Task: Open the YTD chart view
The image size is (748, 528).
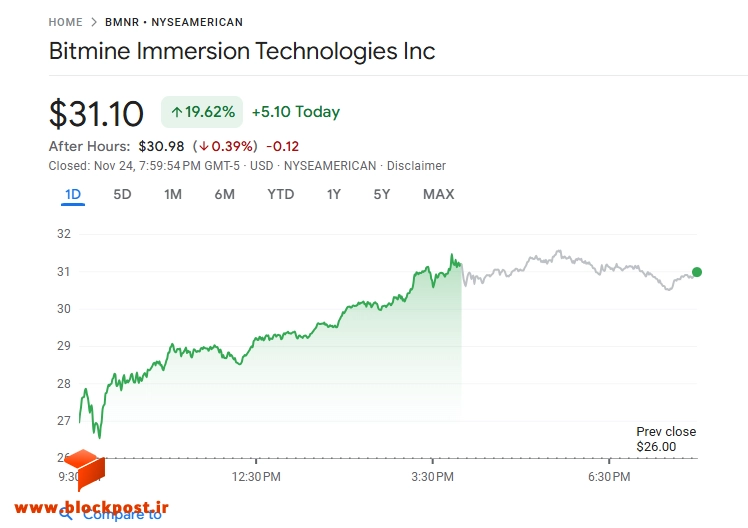Action: click(280, 195)
